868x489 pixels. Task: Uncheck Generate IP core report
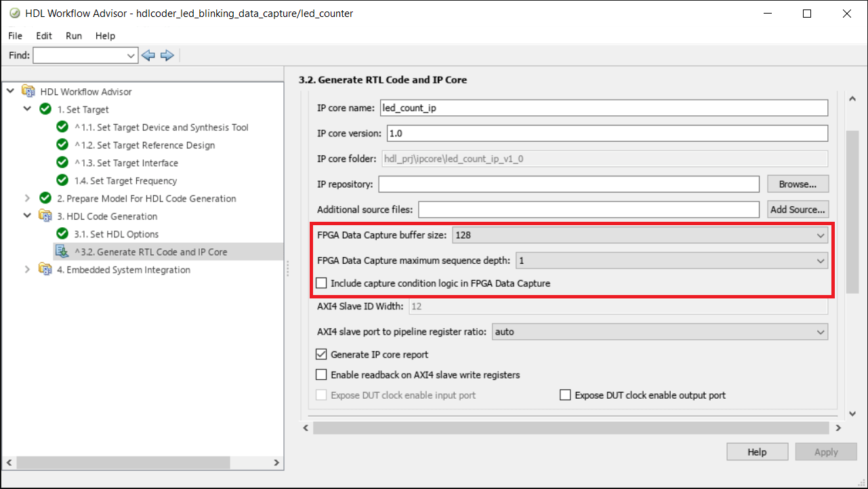321,354
